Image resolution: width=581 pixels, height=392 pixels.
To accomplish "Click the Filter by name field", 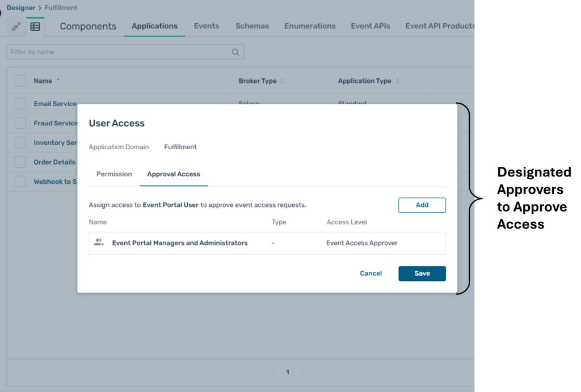I will tap(119, 52).
